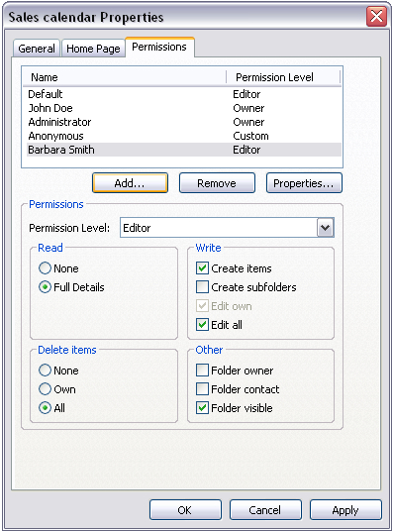Enable the Create subfolders checkbox
The height and width of the screenshot is (532, 393).
[202, 287]
